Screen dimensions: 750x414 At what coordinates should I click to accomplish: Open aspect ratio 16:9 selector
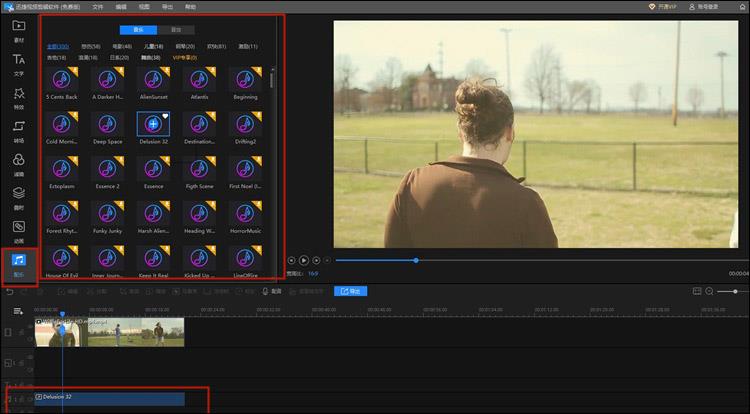[312, 272]
